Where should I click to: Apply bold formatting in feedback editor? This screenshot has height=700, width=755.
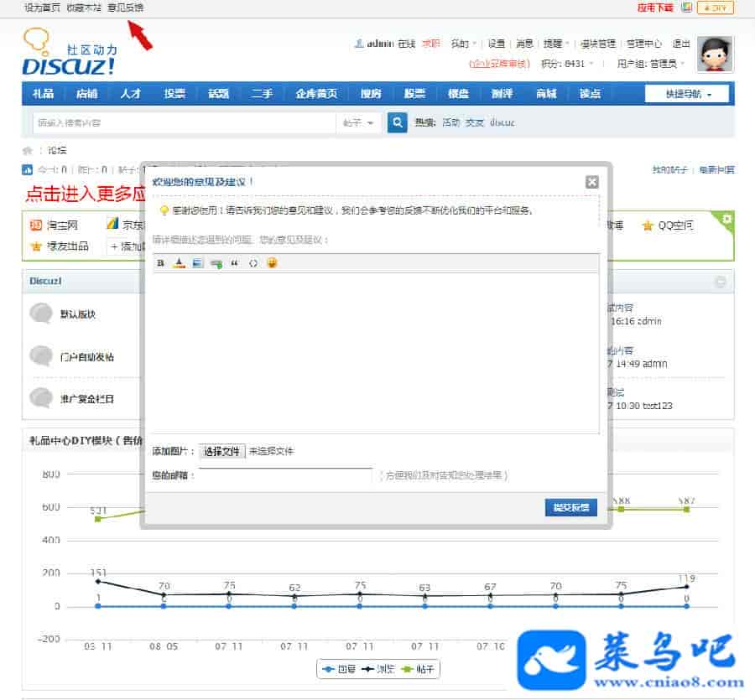pyautogui.click(x=161, y=263)
